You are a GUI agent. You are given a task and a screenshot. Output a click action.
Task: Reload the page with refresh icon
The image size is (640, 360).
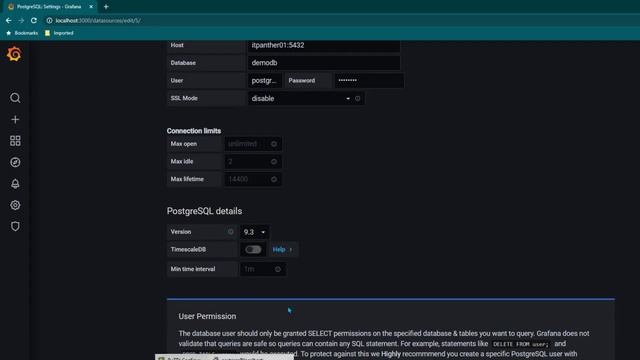pyautogui.click(x=34, y=20)
